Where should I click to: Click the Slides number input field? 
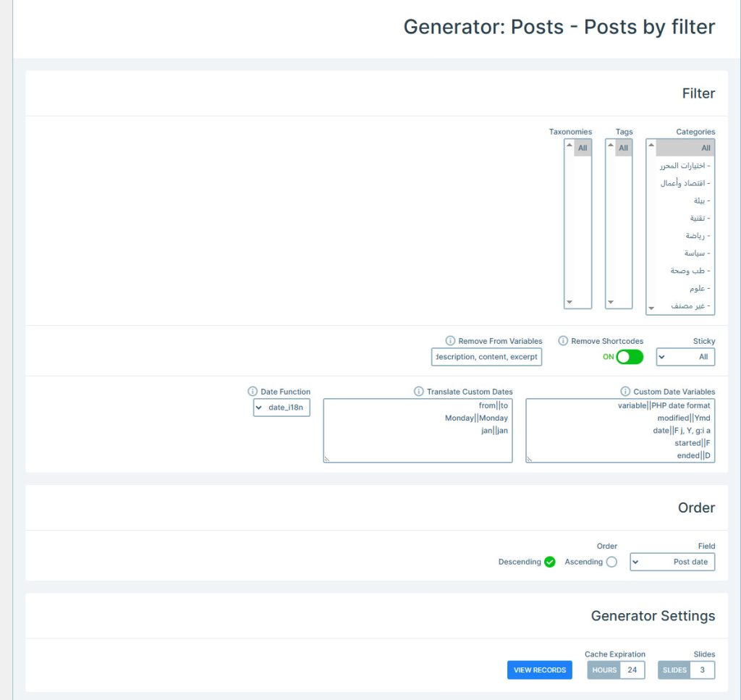702,670
